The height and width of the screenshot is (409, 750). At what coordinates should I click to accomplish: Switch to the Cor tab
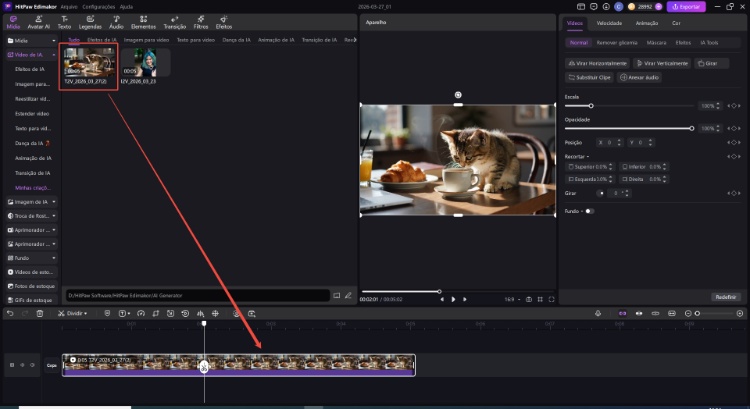(x=676, y=23)
